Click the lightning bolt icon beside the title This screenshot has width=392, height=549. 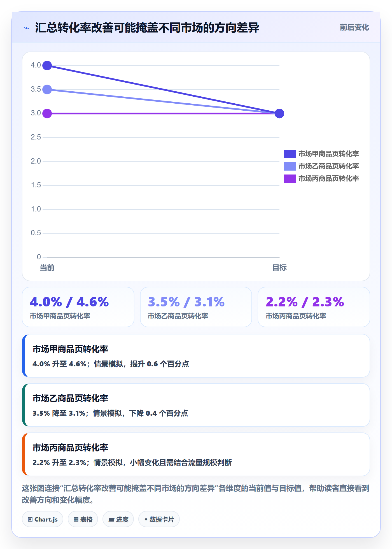27,28
